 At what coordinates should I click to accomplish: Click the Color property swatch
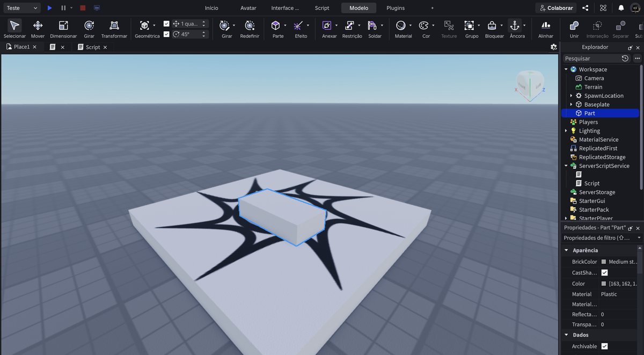point(604,284)
